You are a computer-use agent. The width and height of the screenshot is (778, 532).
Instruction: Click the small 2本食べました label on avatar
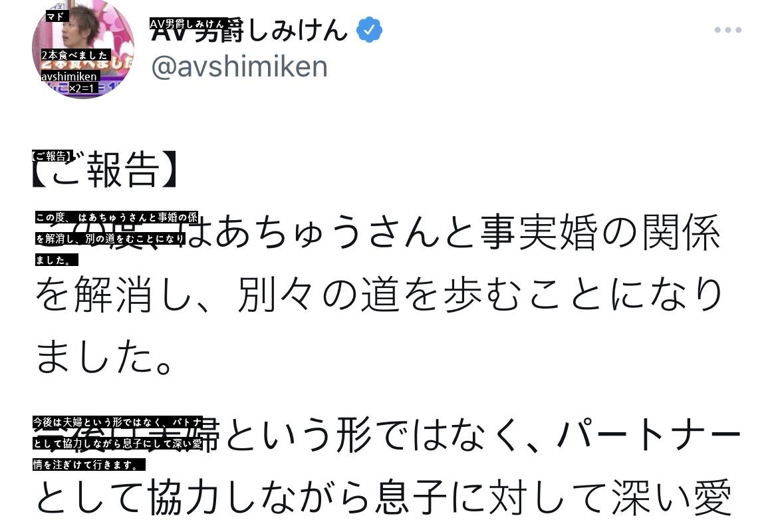click(x=74, y=55)
